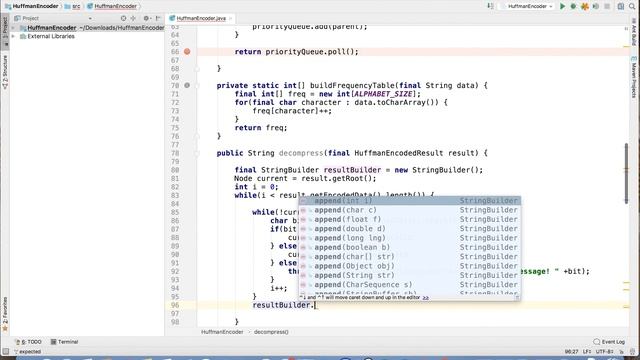Click the decompress() breadcrumb below the editor
The width and height of the screenshot is (640, 360).
click(x=271, y=332)
